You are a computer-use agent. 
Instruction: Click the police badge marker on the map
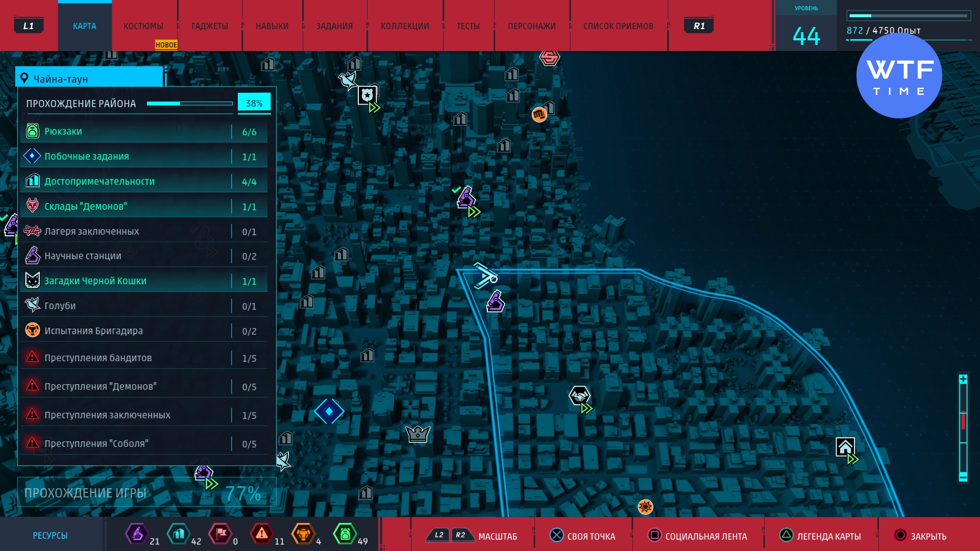tap(367, 95)
